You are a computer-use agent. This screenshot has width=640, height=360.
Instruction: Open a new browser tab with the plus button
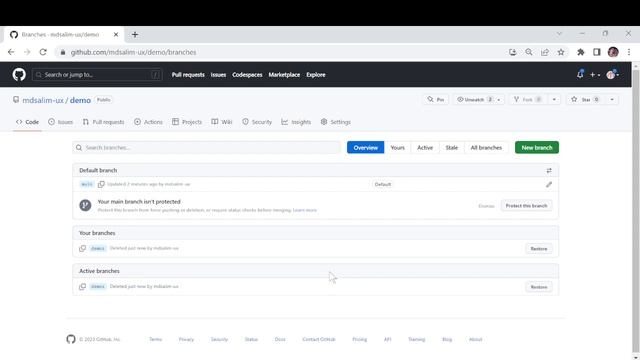tap(135, 35)
